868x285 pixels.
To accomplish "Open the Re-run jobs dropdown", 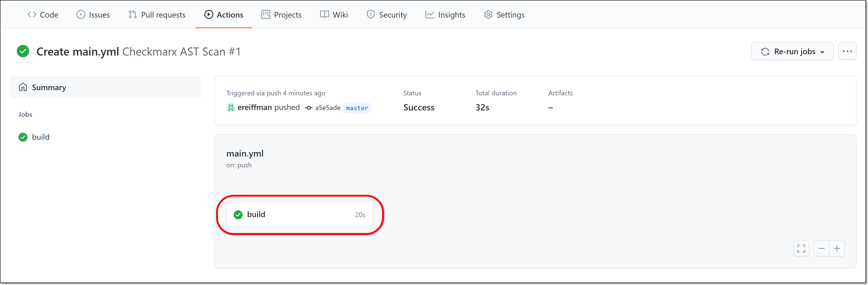I will (792, 52).
